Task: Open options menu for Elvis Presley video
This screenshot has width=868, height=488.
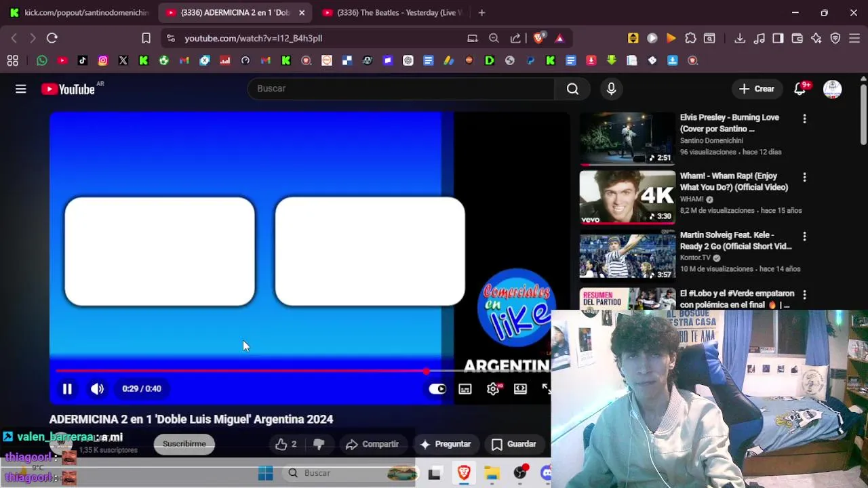Action: (x=804, y=119)
